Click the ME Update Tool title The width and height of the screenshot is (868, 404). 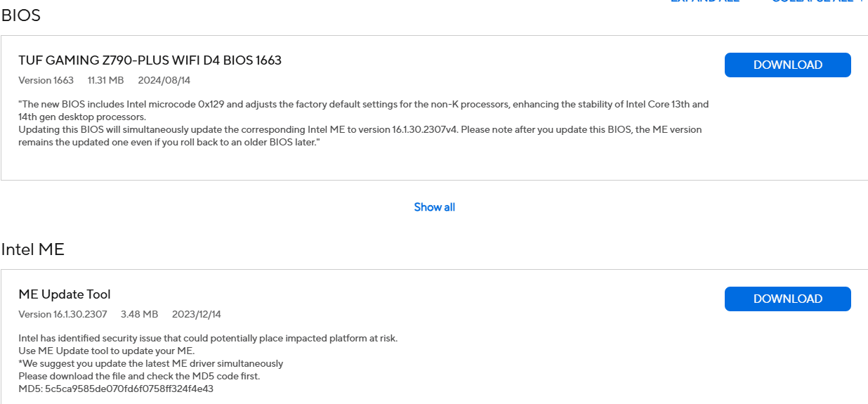65,294
